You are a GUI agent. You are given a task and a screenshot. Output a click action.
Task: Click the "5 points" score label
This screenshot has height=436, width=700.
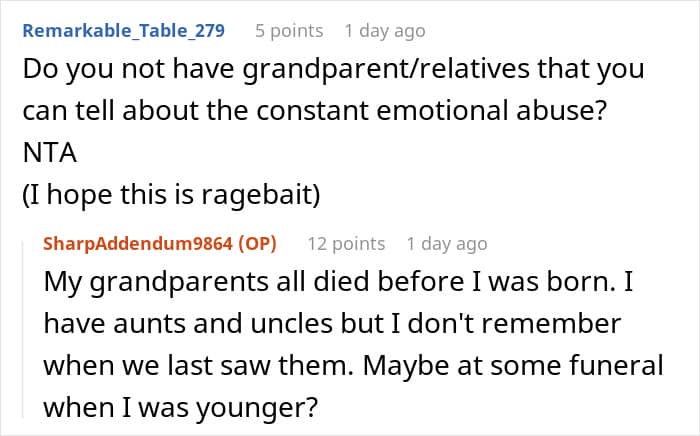tap(289, 30)
